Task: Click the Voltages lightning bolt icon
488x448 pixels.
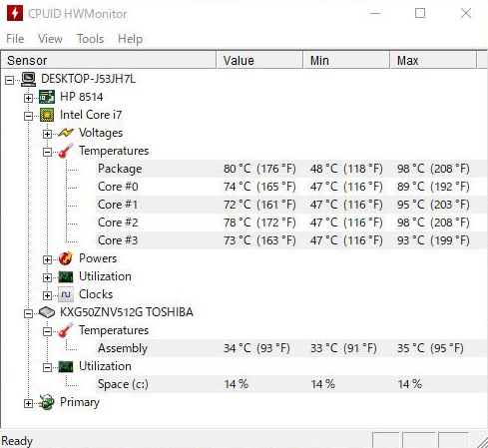Action: click(66, 133)
